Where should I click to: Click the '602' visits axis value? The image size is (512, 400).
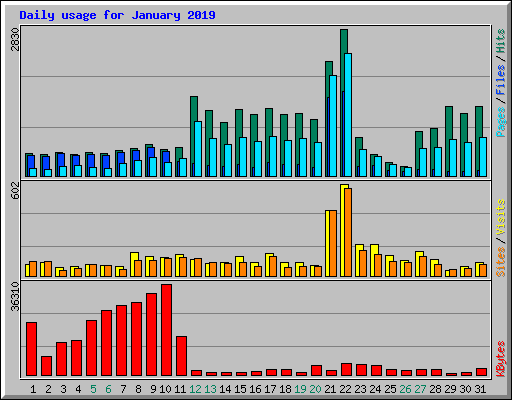[x=15, y=190]
